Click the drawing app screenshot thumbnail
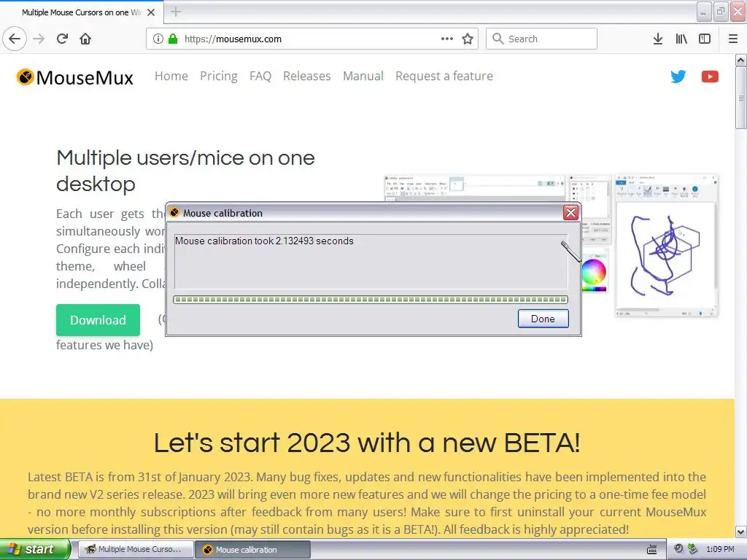747x560 pixels. coord(667,245)
